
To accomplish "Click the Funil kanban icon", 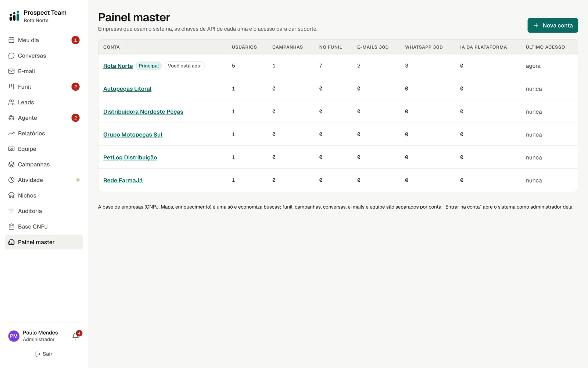I will (x=11, y=86).
